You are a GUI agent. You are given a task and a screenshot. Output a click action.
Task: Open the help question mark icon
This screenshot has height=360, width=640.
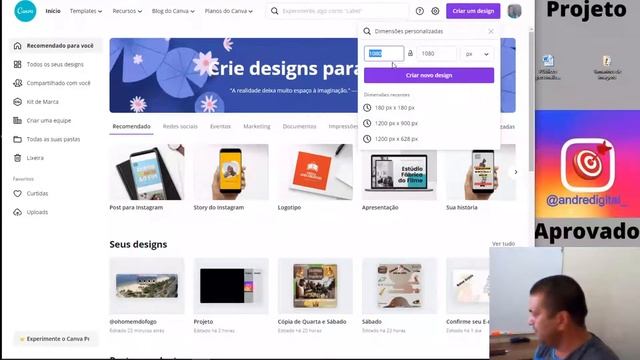(420, 11)
